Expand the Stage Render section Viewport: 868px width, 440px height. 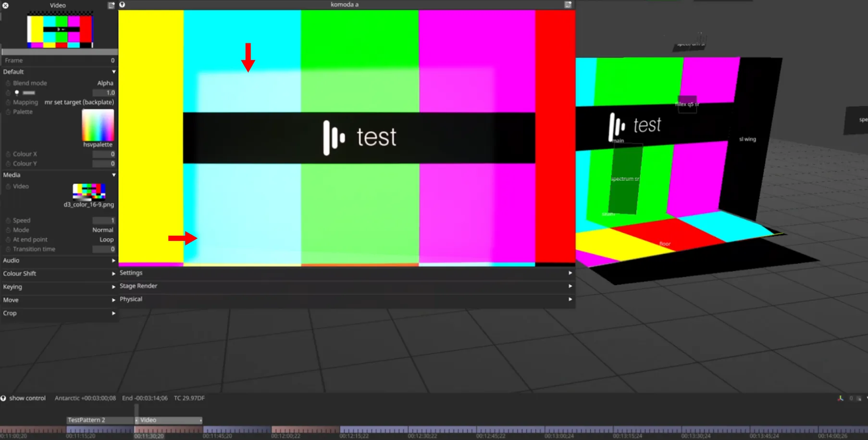570,286
